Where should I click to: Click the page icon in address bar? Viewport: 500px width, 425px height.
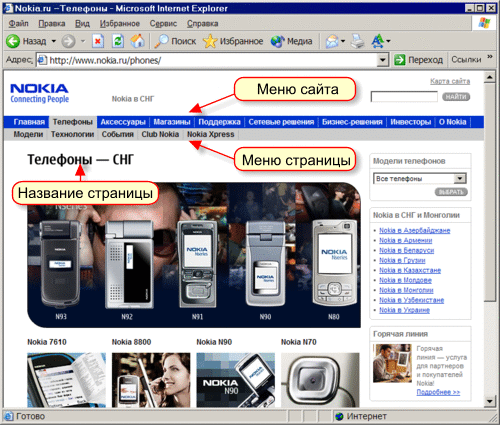[42, 60]
